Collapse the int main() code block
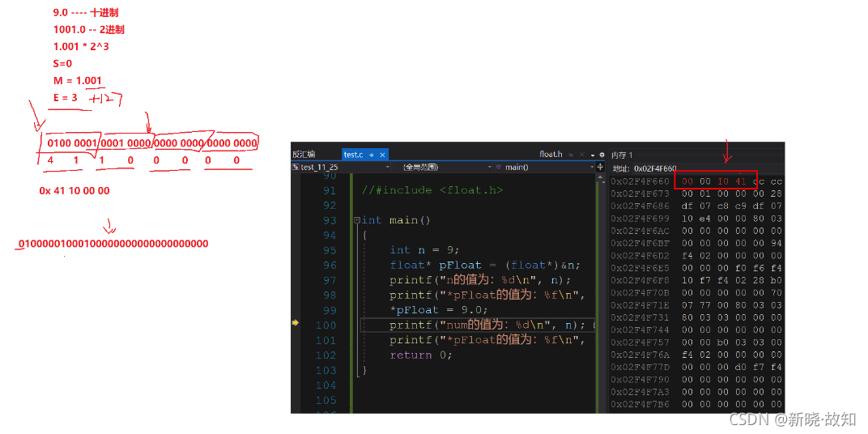This screenshot has height=434, width=868. 357,220
